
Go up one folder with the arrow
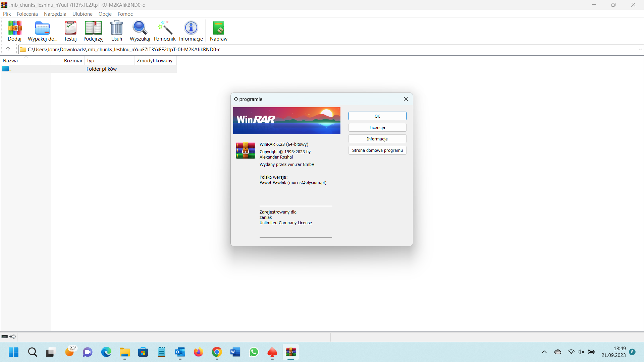pyautogui.click(x=8, y=49)
